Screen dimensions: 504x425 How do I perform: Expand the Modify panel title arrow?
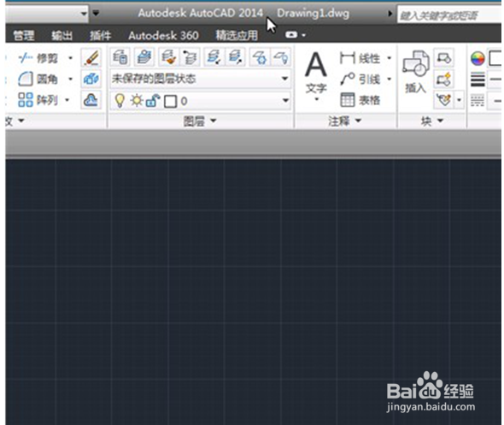(21, 121)
